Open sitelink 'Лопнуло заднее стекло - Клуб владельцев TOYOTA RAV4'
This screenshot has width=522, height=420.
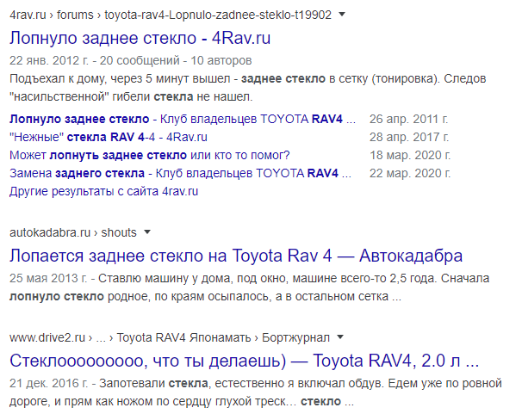(x=183, y=119)
